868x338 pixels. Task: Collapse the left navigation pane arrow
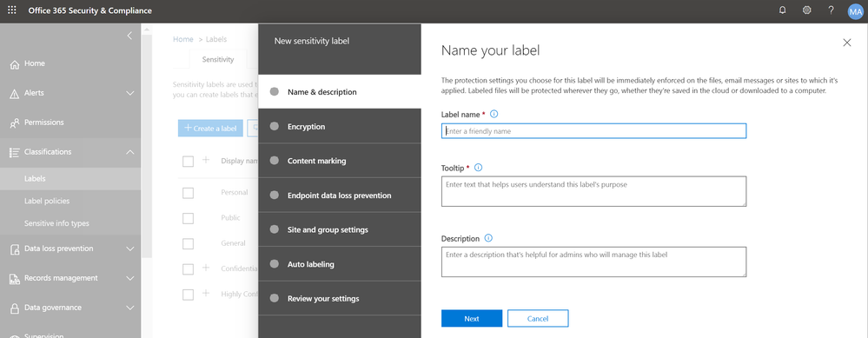click(129, 36)
